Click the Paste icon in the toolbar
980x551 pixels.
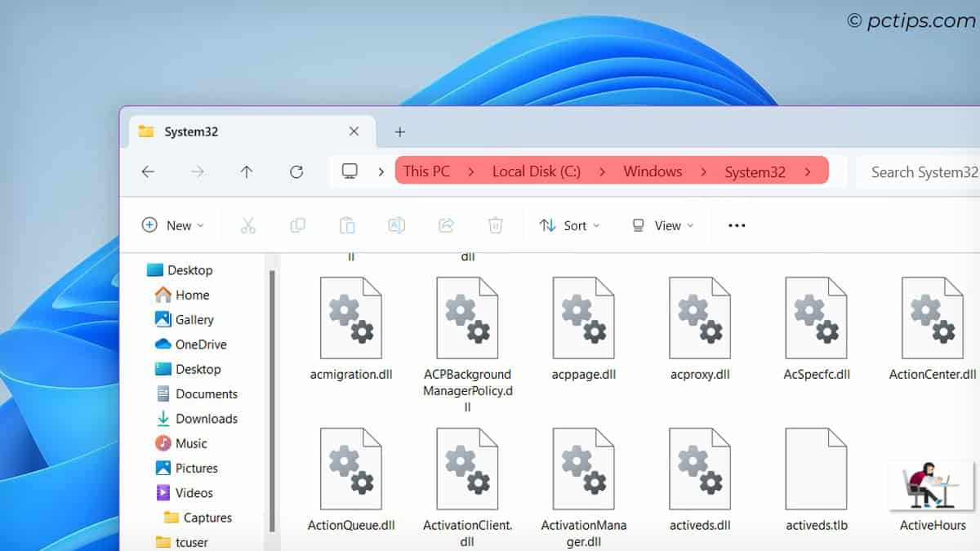point(346,225)
